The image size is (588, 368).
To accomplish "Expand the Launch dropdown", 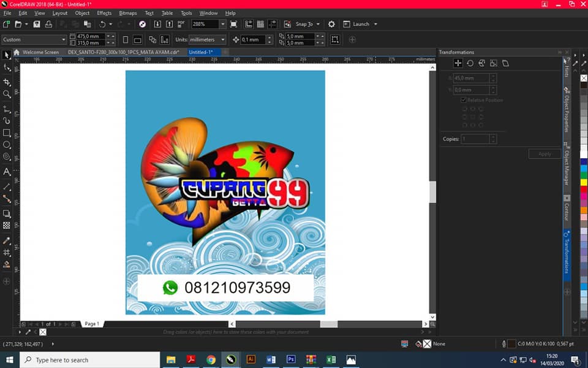I will click(x=375, y=24).
